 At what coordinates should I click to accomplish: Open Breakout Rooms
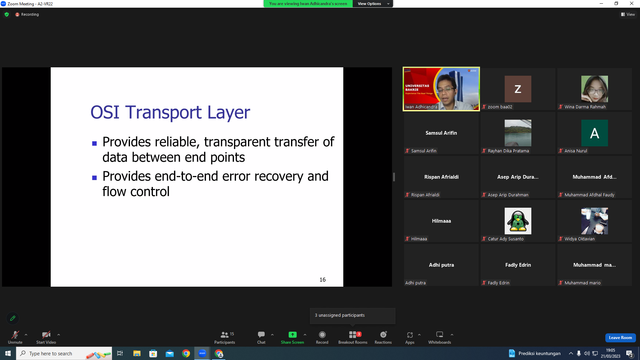[x=353, y=337]
